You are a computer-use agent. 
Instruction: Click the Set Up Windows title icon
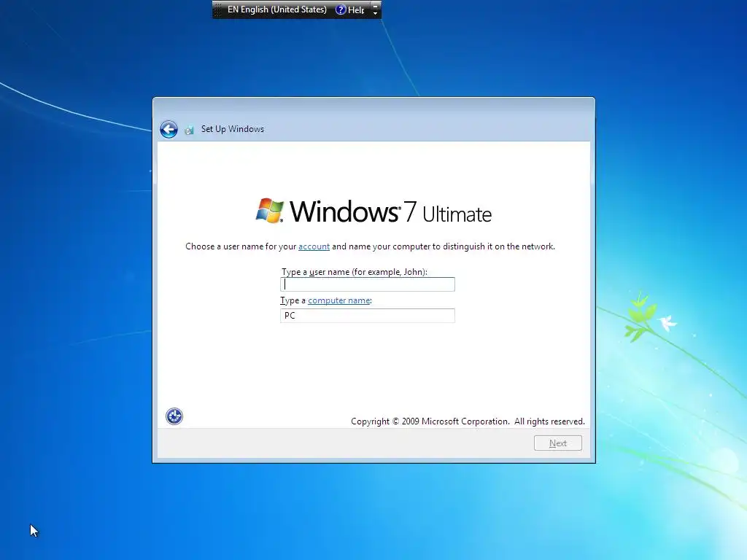[x=189, y=130]
